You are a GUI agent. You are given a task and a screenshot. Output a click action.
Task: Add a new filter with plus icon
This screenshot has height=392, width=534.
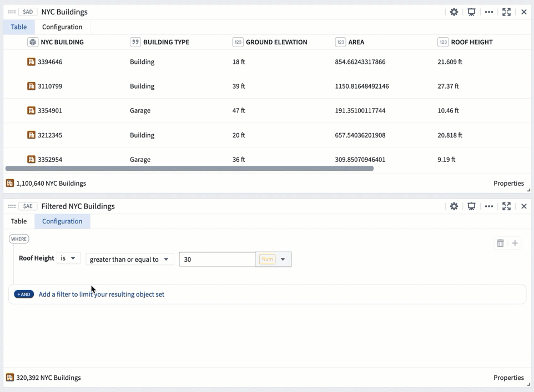[515, 243]
